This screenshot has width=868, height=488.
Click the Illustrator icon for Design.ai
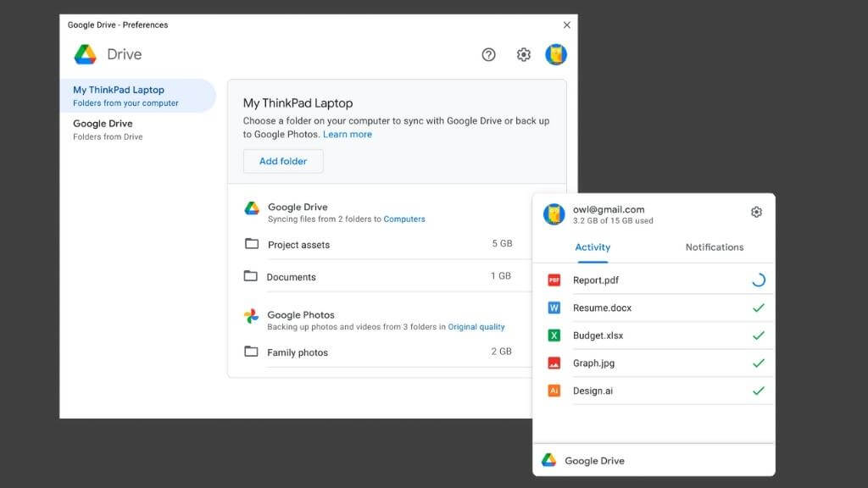(x=554, y=391)
